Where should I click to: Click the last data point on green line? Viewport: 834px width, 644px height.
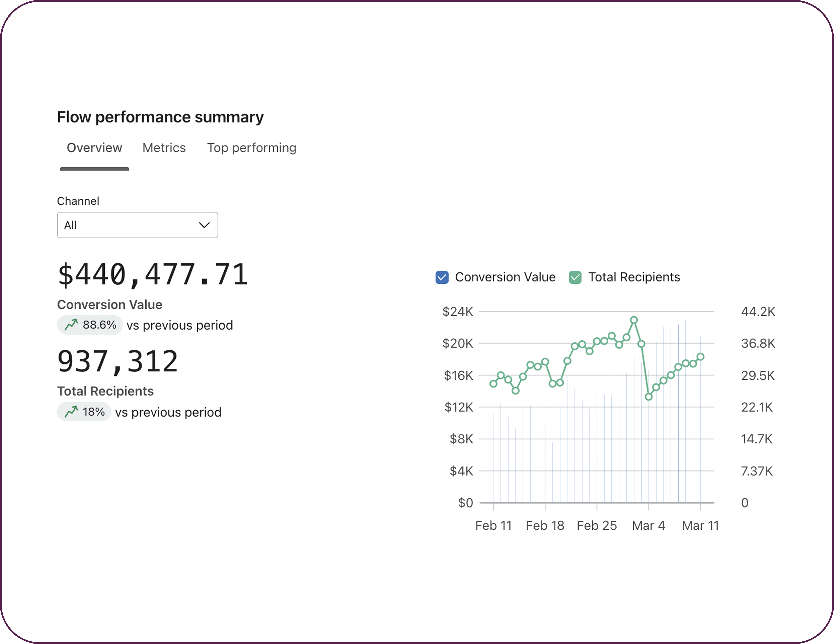point(700,357)
